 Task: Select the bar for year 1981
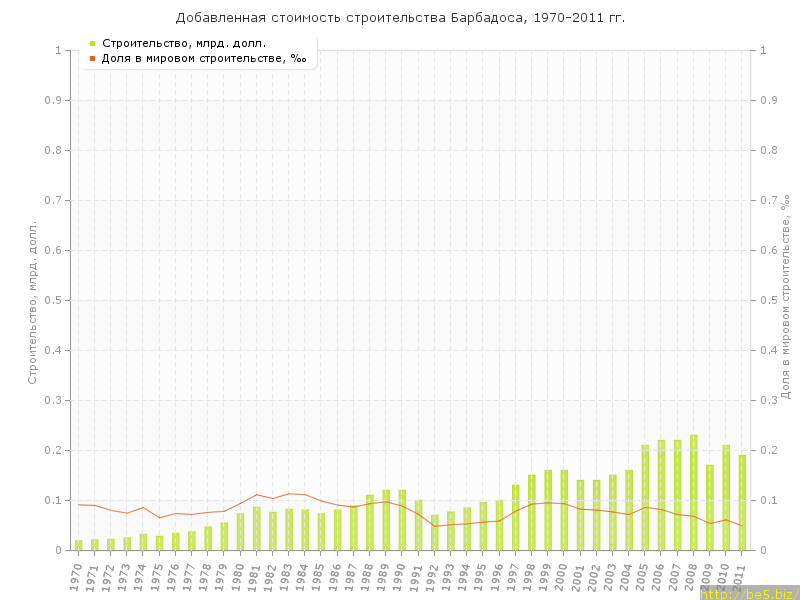pyautogui.click(x=256, y=528)
